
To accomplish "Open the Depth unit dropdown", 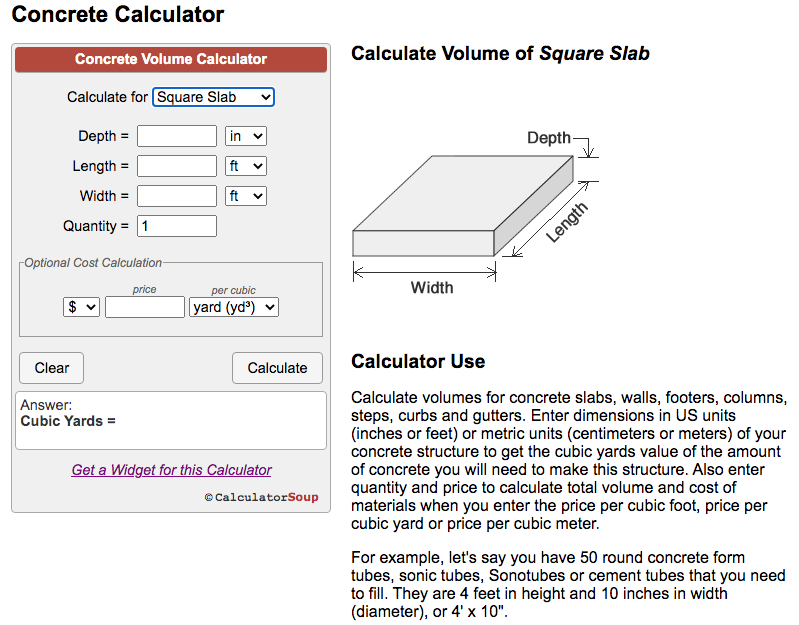I will 246,136.
